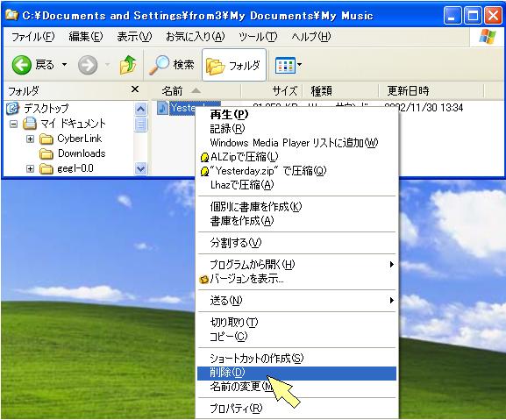Open the 編集(E) menu

[x=86, y=37]
